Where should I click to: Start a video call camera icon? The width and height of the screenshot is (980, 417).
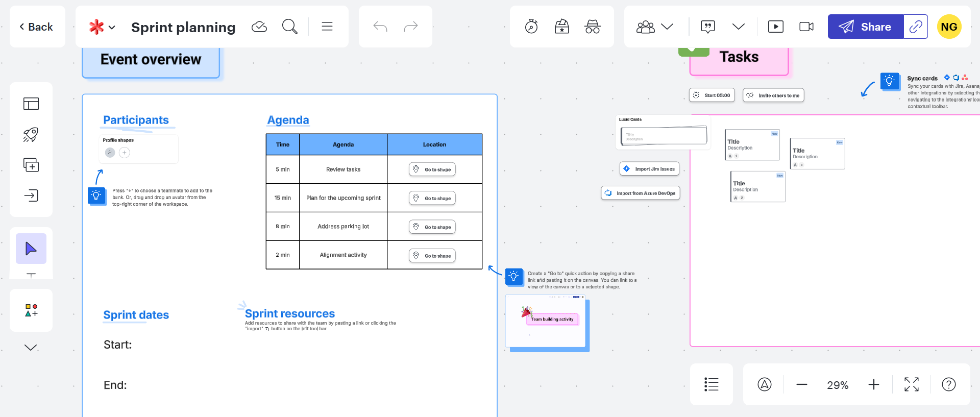pyautogui.click(x=806, y=27)
